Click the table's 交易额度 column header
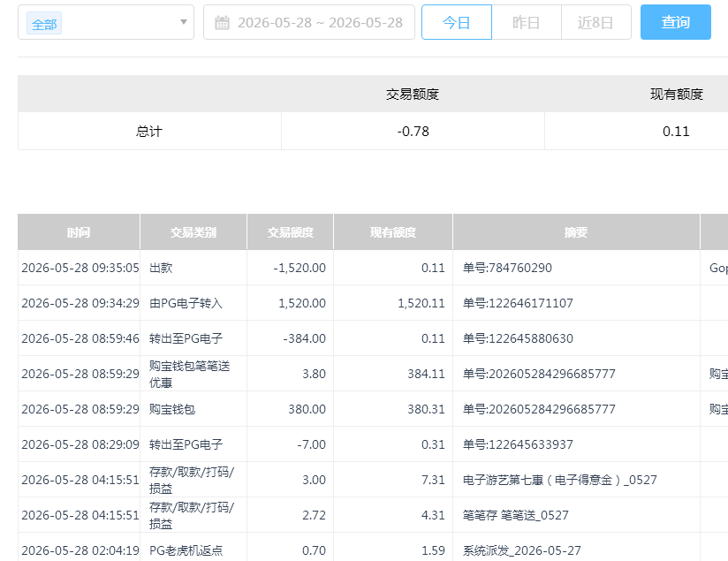 (290, 232)
